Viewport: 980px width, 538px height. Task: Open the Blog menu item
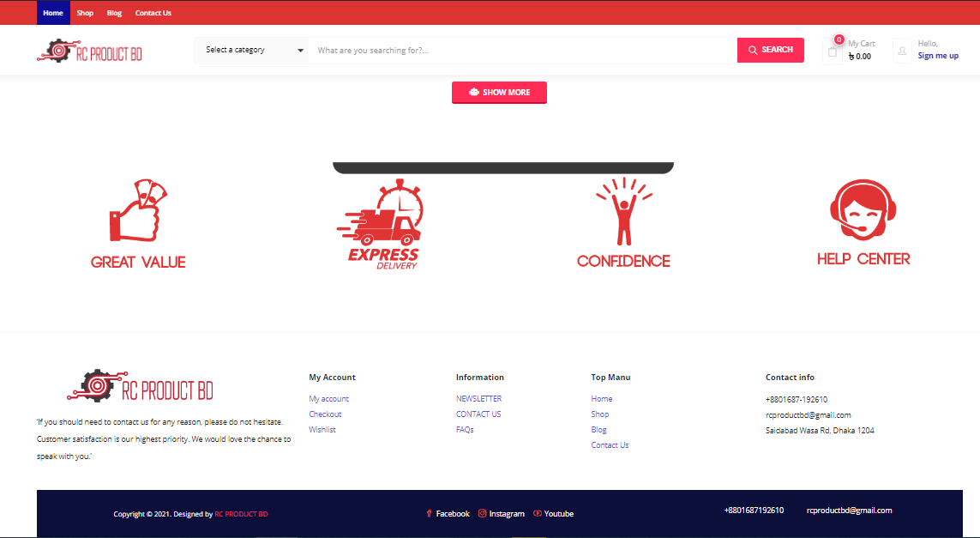coord(114,13)
